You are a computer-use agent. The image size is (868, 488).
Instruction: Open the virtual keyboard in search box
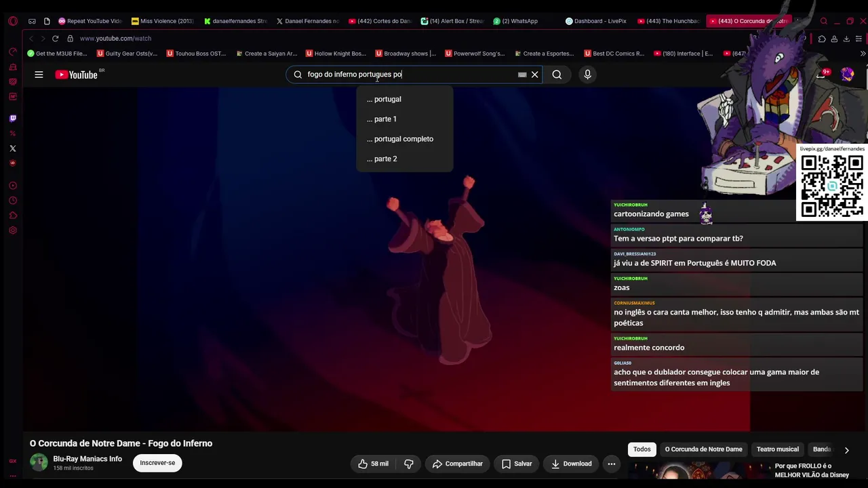tap(522, 75)
